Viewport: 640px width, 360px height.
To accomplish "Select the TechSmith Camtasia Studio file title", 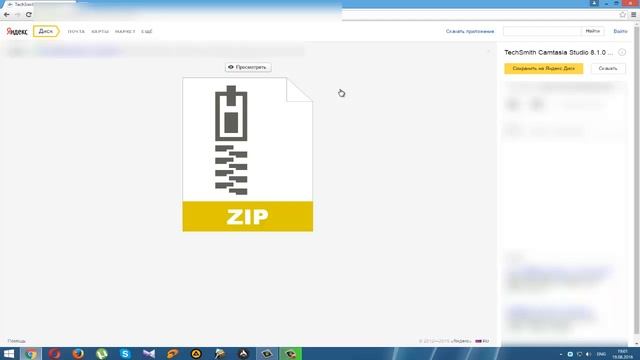I will click(558, 53).
